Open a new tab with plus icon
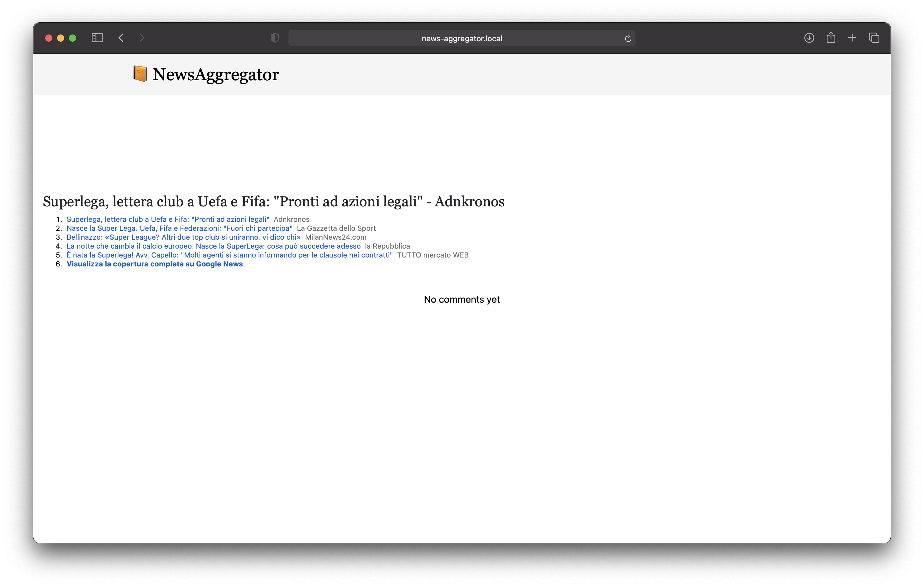 [852, 38]
